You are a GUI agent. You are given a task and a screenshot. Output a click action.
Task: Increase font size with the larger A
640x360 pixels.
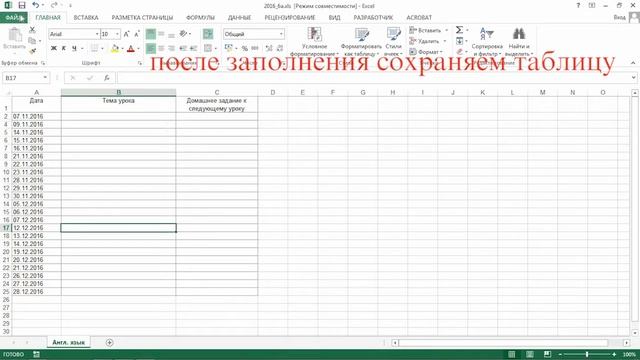pyautogui.click(x=127, y=34)
